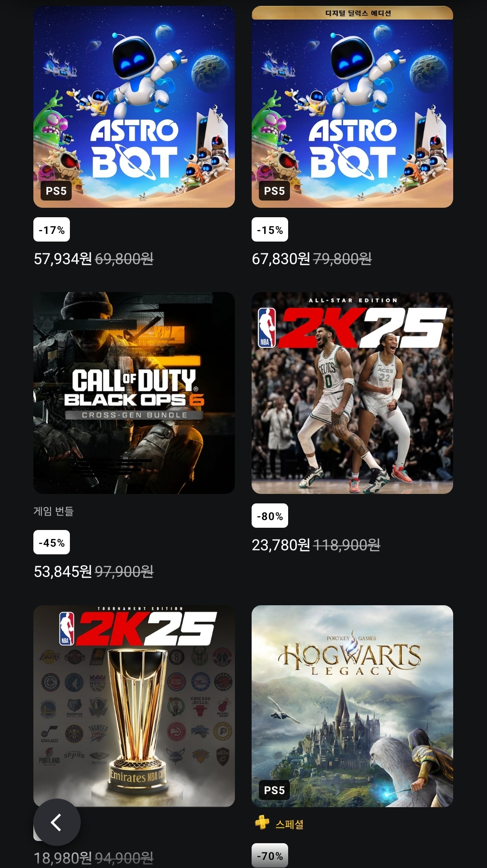The height and width of the screenshot is (868, 487).
Task: Open NBA 2K25 Tournament Edition cover
Action: click(134, 706)
